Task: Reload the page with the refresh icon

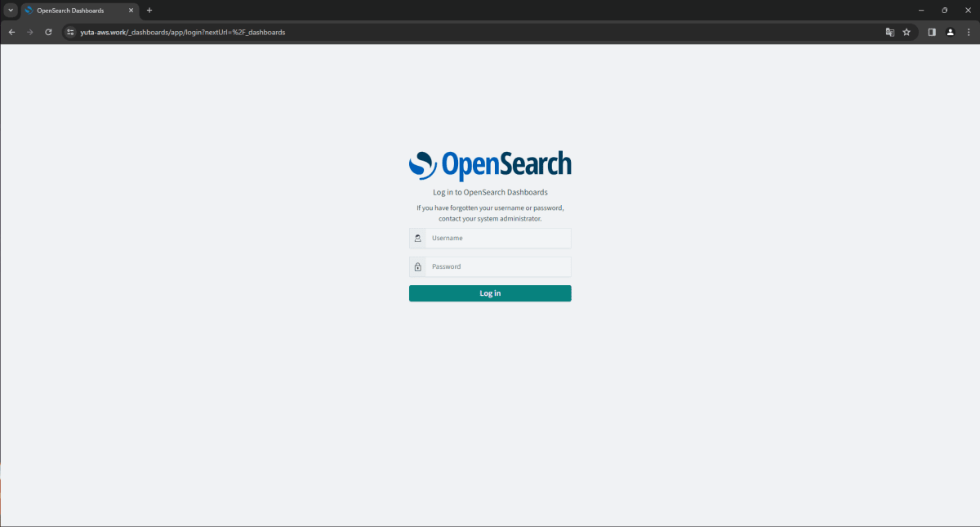Action: (48, 32)
